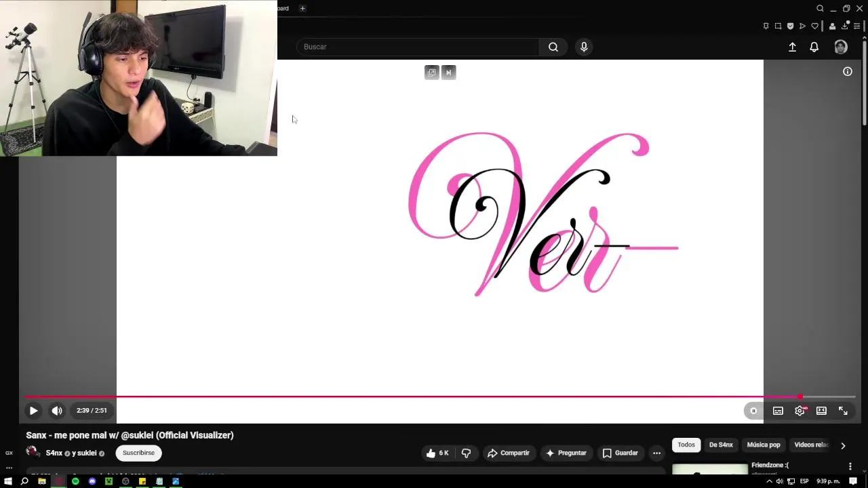Open the Windows Start menu
868x488 pixels.
click(x=8, y=481)
